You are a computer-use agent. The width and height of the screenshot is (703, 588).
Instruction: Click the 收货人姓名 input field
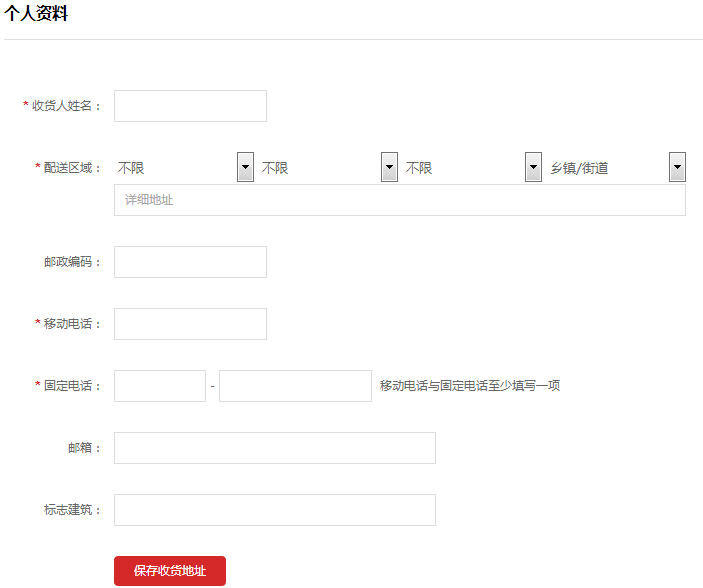pos(190,106)
